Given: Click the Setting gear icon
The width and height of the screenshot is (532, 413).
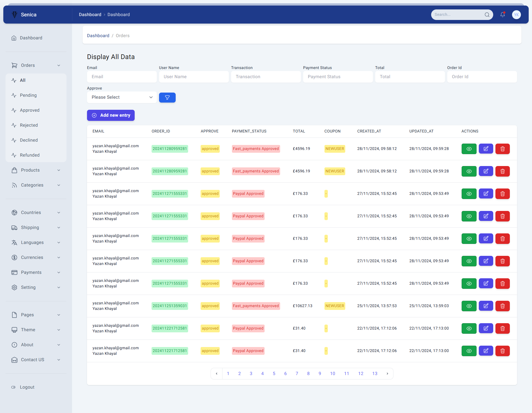Looking at the screenshot, I should coord(14,287).
